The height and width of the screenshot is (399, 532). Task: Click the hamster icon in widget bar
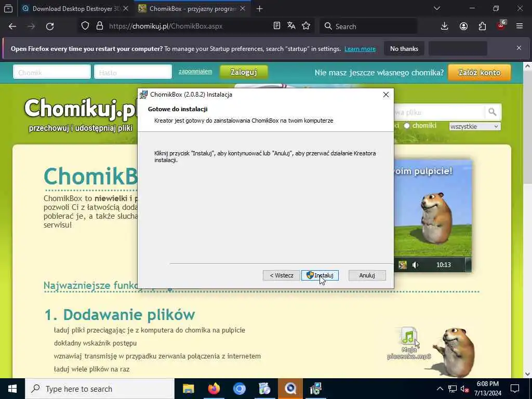click(x=403, y=265)
